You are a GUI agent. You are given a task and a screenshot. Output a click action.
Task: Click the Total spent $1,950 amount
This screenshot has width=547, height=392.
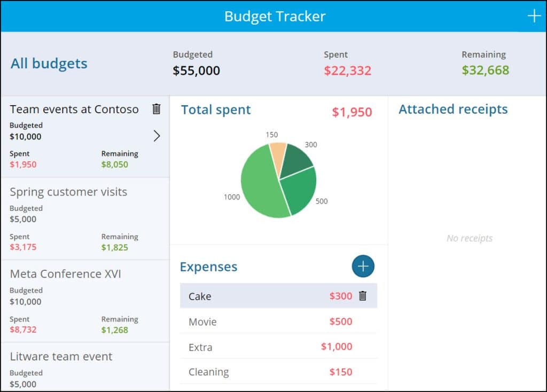[352, 112]
